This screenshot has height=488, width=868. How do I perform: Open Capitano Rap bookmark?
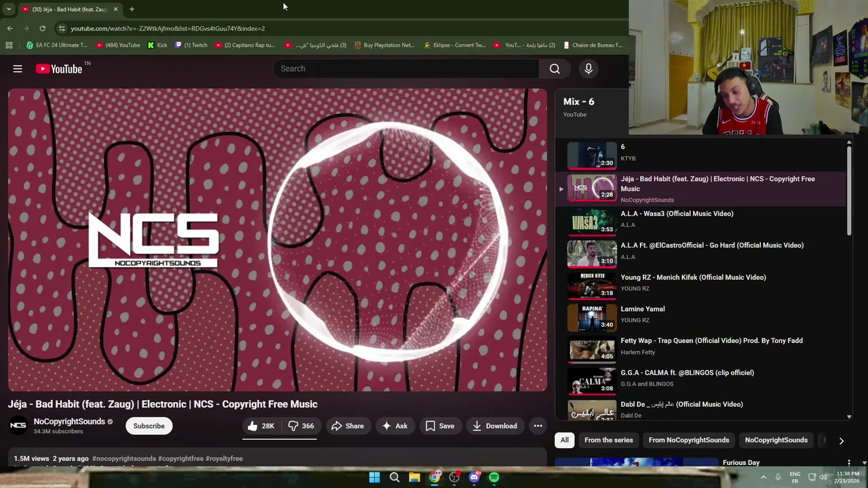(245, 45)
